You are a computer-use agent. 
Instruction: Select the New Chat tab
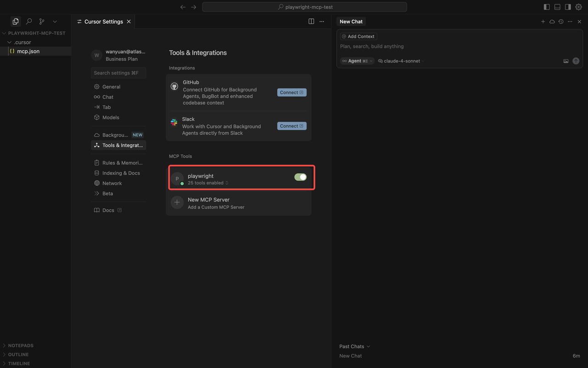pyautogui.click(x=351, y=22)
